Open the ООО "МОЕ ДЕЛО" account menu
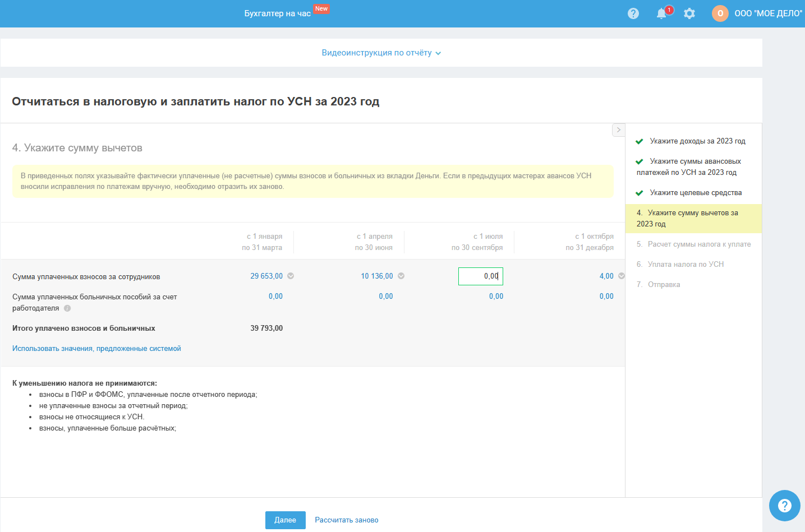 [768, 13]
